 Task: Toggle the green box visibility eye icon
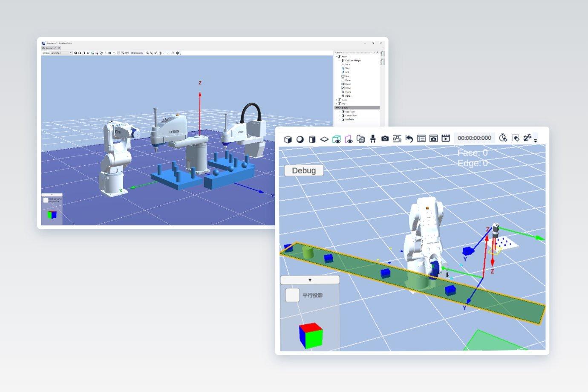(x=337, y=139)
